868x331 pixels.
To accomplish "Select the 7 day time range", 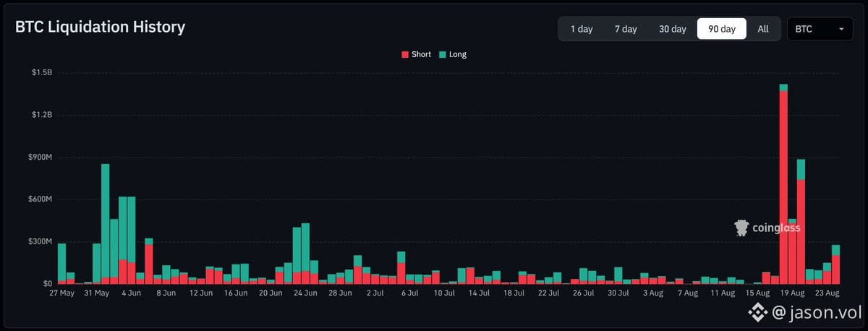I will 626,29.
